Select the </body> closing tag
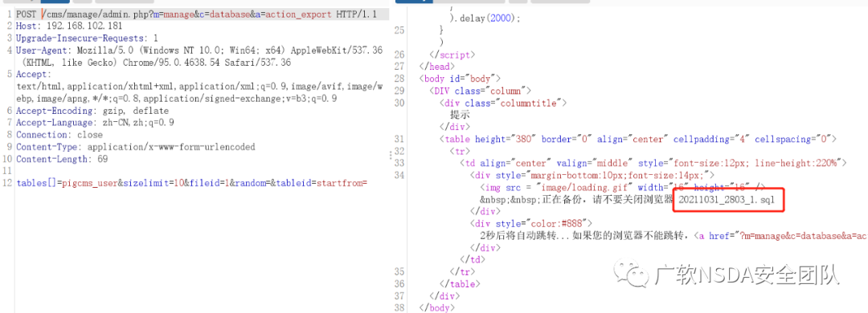 tap(437, 307)
